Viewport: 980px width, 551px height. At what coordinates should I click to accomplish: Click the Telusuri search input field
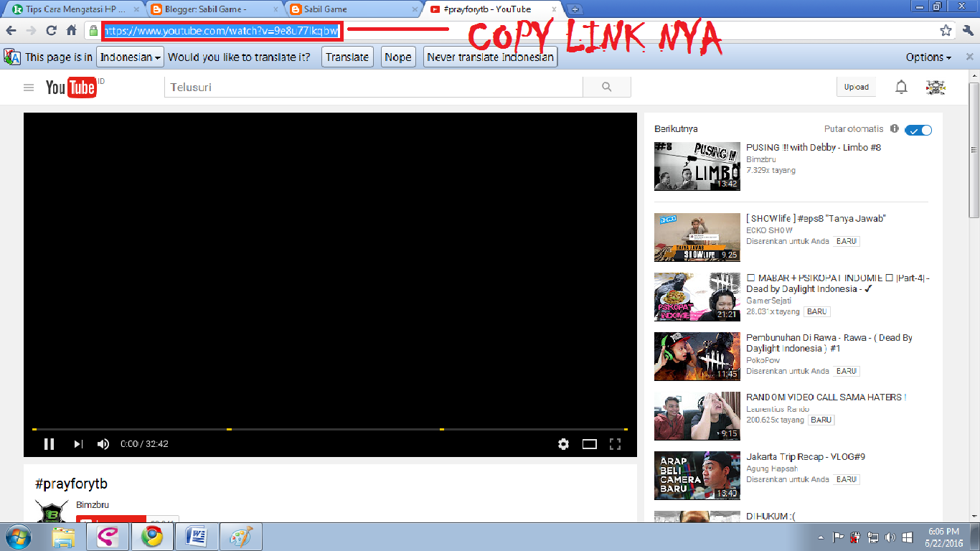click(374, 87)
